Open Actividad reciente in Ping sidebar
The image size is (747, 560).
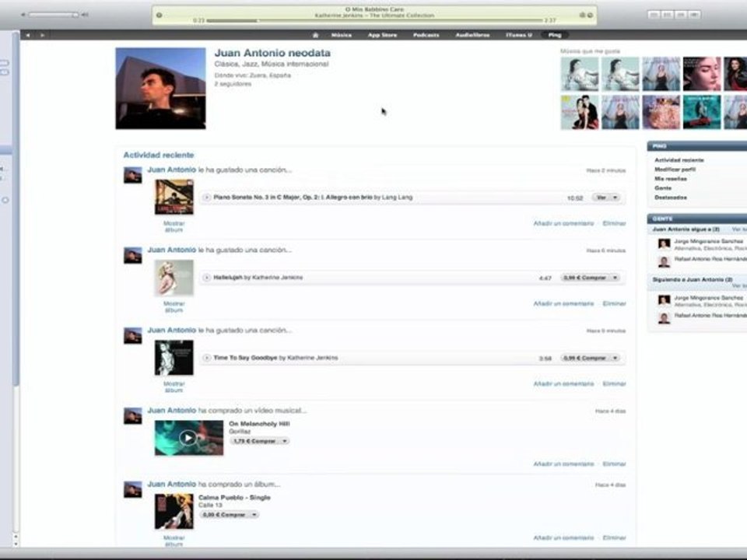[x=679, y=160]
